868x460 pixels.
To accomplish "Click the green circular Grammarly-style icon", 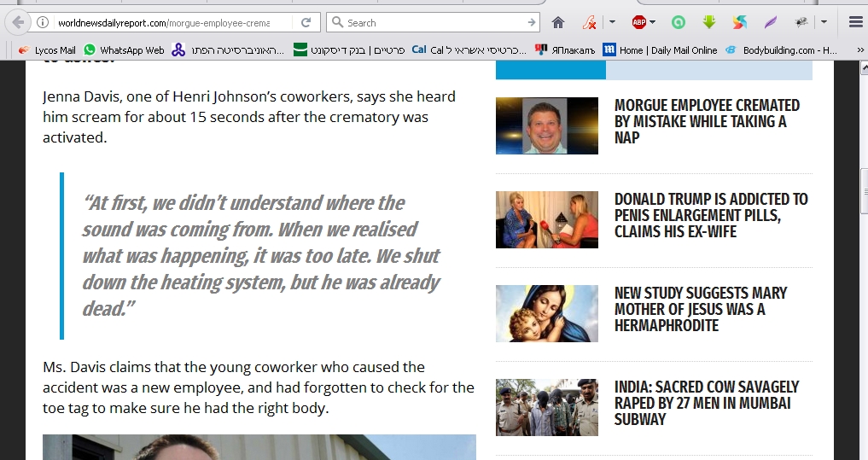I will coord(679,23).
